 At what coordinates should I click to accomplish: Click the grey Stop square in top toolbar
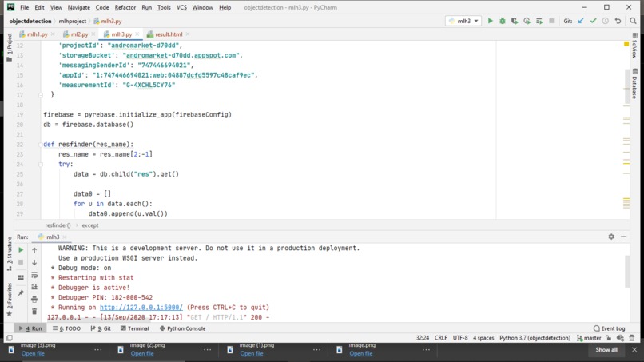(551, 21)
